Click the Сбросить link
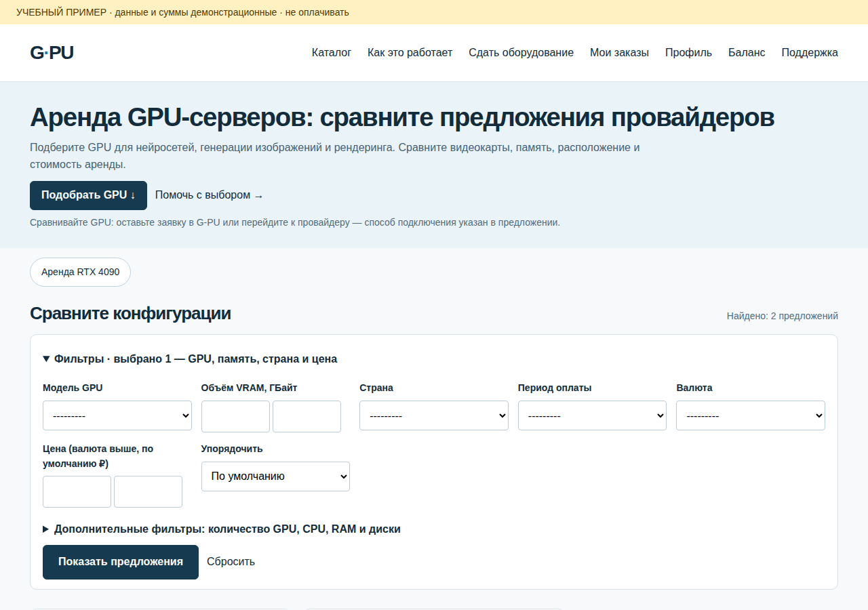The image size is (868, 610). pos(231,562)
